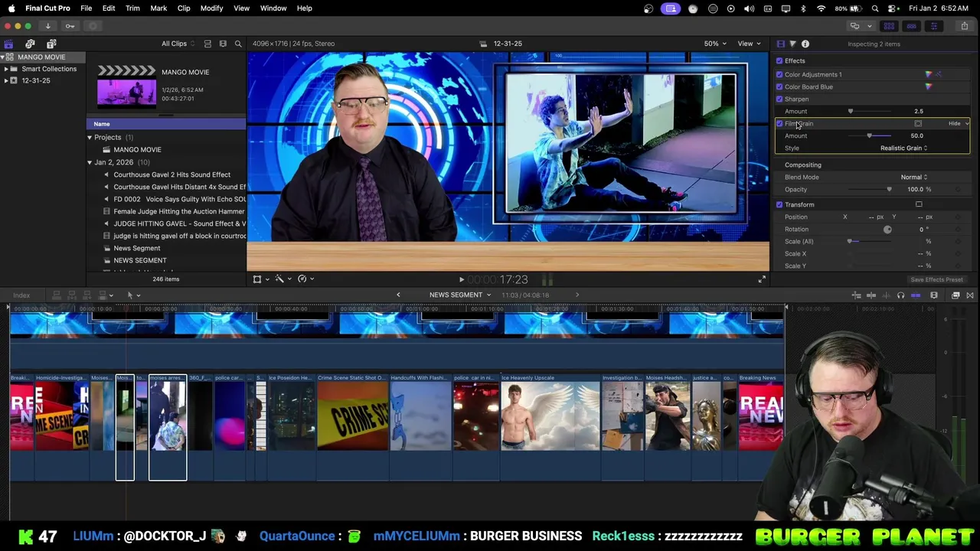Open the Mark menu
Viewport: 980px width, 551px height.
pos(158,8)
